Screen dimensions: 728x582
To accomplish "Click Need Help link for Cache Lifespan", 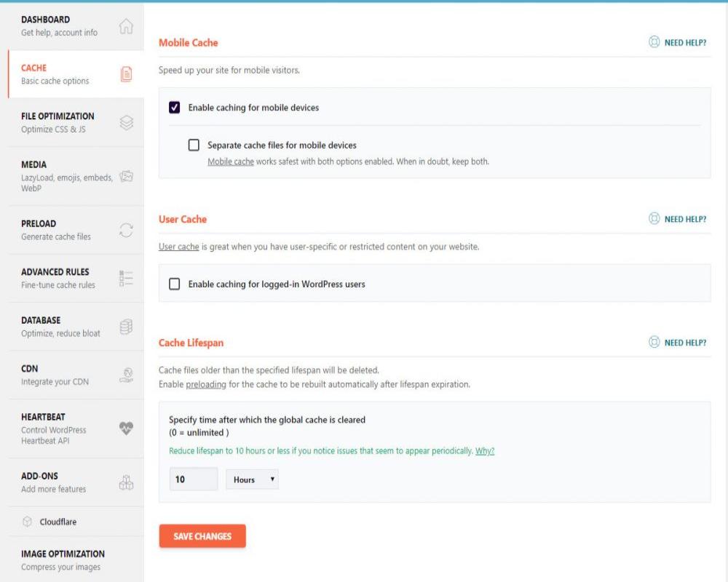I will 685,343.
